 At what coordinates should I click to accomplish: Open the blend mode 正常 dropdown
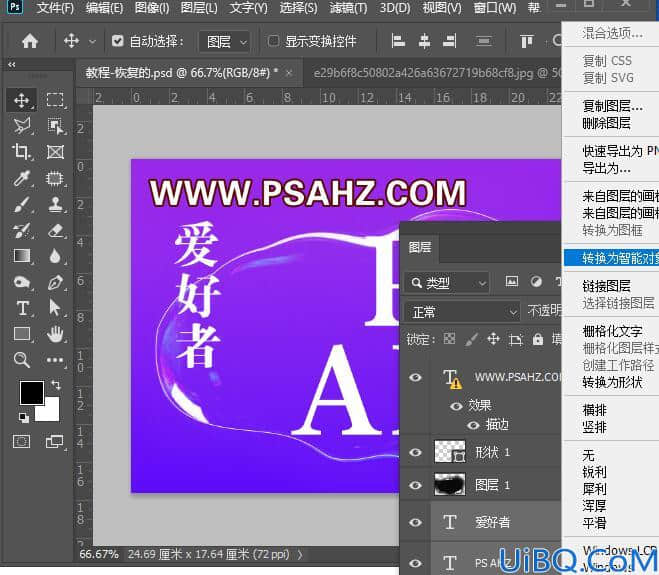coord(462,312)
